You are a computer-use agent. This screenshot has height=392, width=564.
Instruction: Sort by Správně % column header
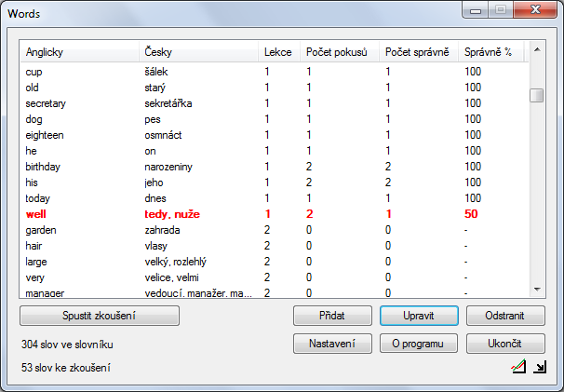click(491, 52)
